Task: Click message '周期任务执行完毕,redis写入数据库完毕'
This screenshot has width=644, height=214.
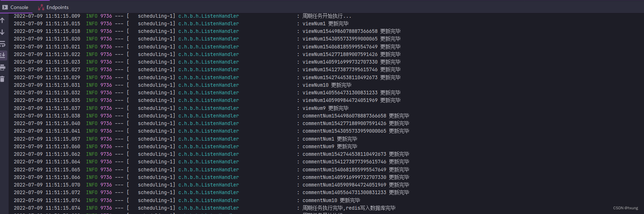Action: click(349, 208)
